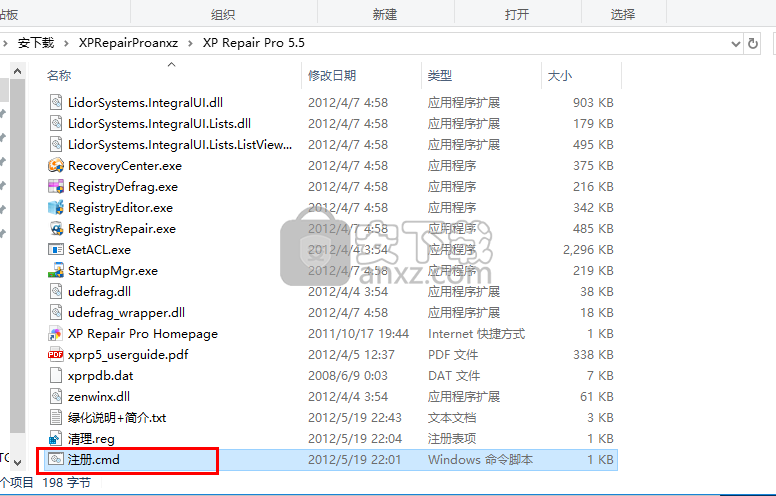Screen dimensions: 776x496
Task: Go to XPRepairProanxz folder in the breadcrumb
Action: [128, 43]
